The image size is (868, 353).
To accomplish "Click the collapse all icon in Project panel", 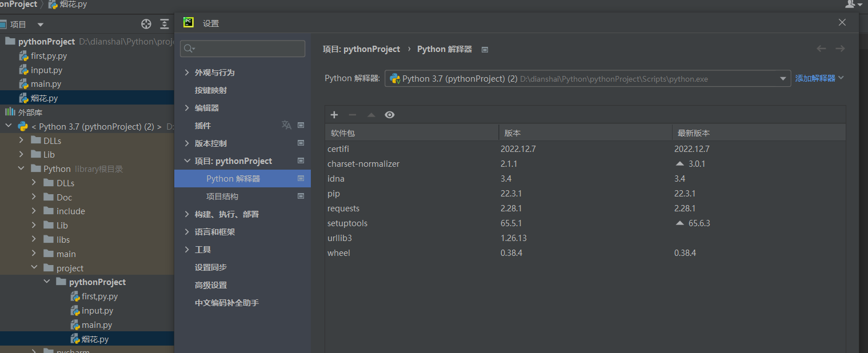I will [x=165, y=24].
